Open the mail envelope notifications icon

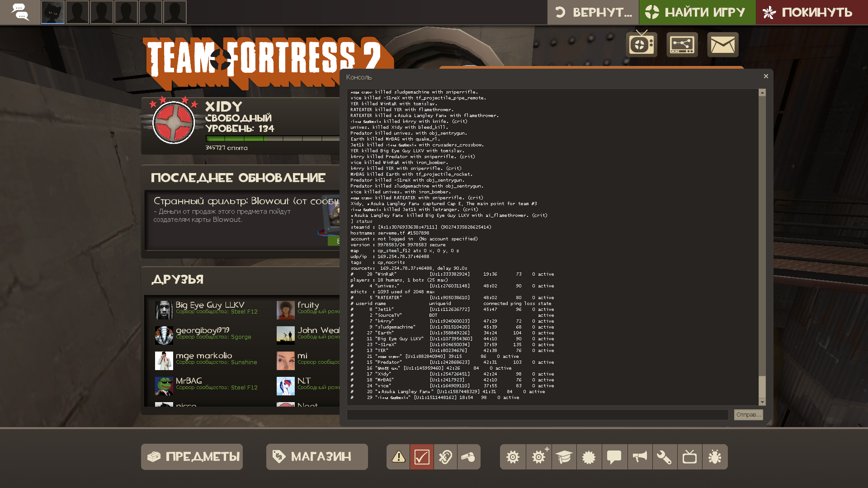tap(722, 45)
